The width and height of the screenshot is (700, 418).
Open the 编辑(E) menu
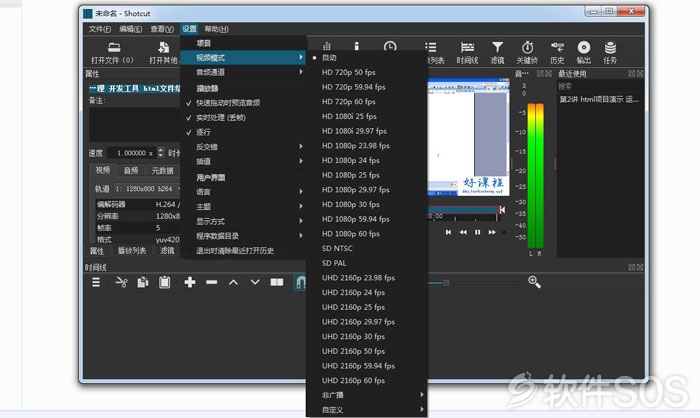130,29
